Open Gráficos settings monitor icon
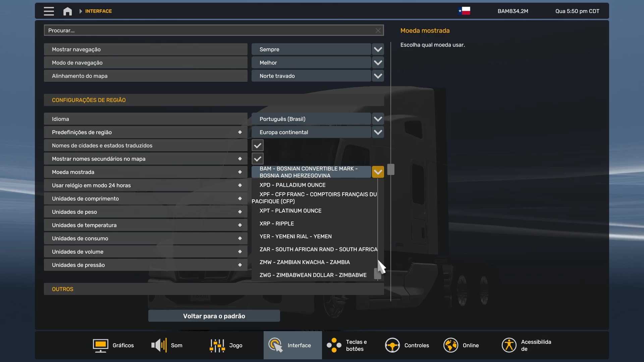This screenshot has width=644, height=362. coord(100,345)
